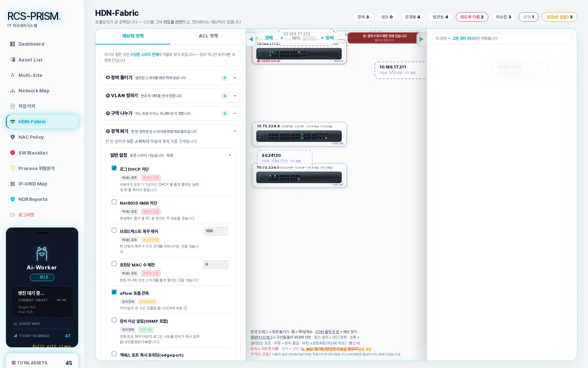Select HDN-Fabric in the sidebar
The image size is (588, 368).
point(42,121)
